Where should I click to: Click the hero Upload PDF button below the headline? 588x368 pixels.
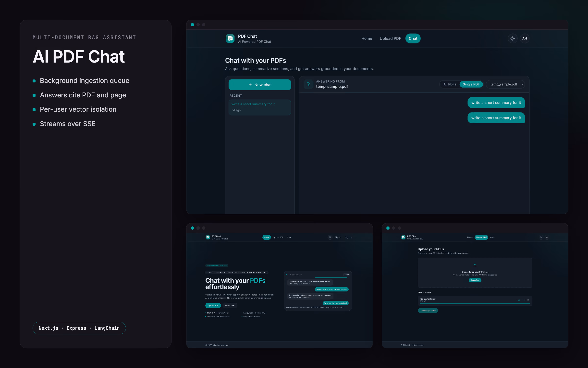pos(213,305)
